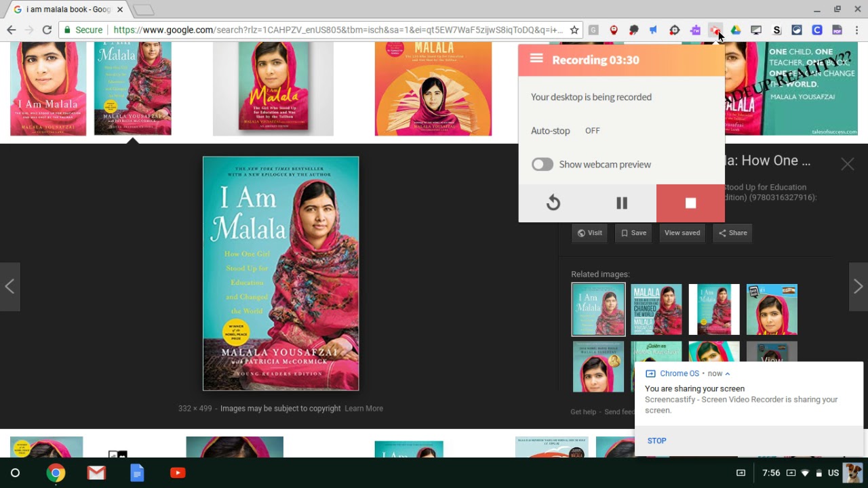Open YouTube from the shelf
The width and height of the screenshot is (868, 488).
(x=178, y=473)
